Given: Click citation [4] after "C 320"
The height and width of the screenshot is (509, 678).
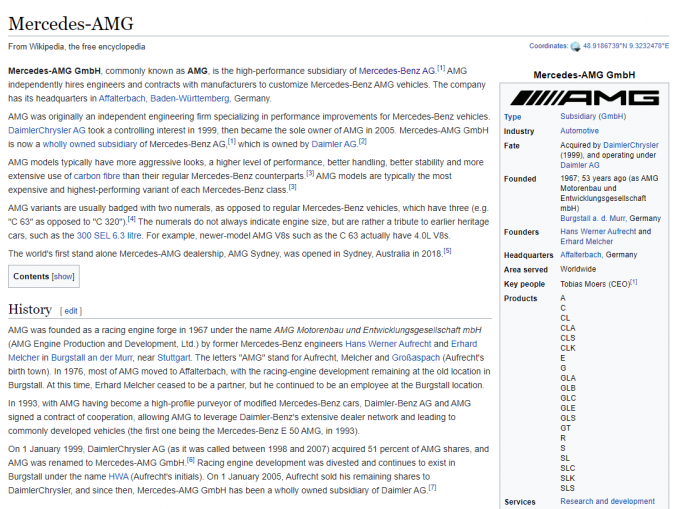Looking at the screenshot, I should click(x=131, y=219).
